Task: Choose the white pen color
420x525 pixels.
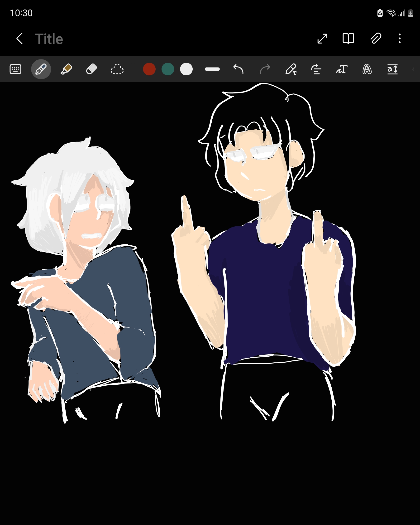Action: [x=186, y=69]
